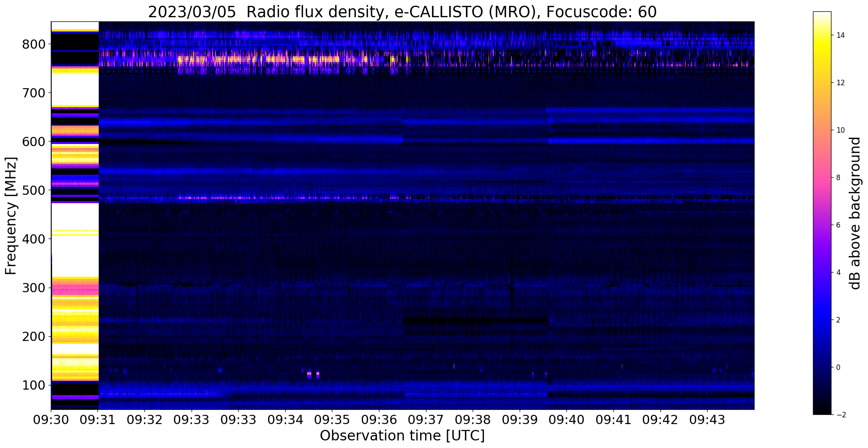The height and width of the screenshot is (448, 868).
Task: Select the 300 tick on the frequency axis
Action: click(x=34, y=288)
